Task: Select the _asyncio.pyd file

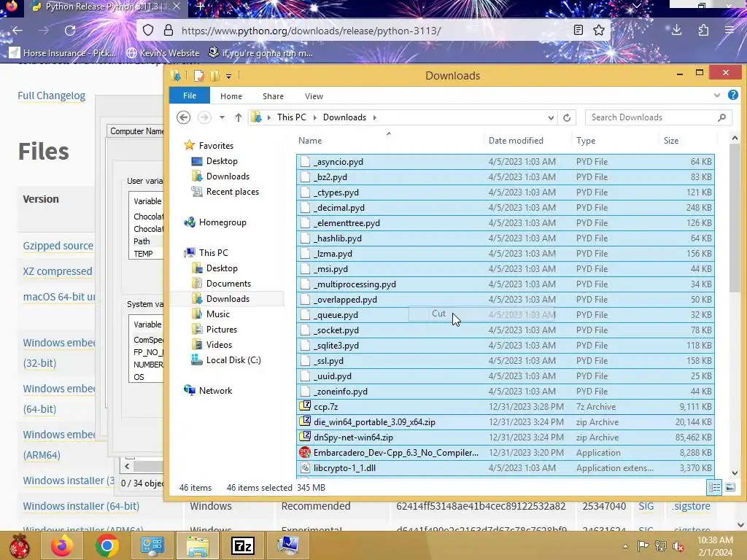Action: pyautogui.click(x=505, y=162)
